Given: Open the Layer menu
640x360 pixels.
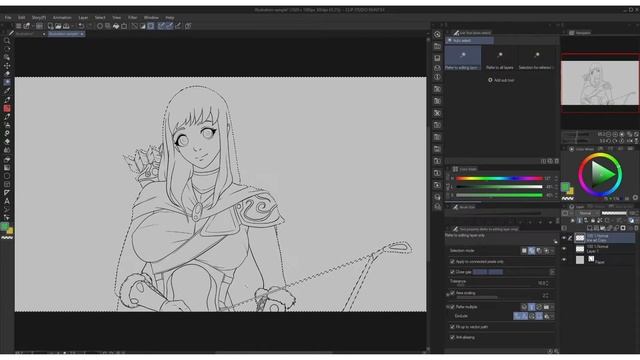Looking at the screenshot, I should [x=83, y=18].
